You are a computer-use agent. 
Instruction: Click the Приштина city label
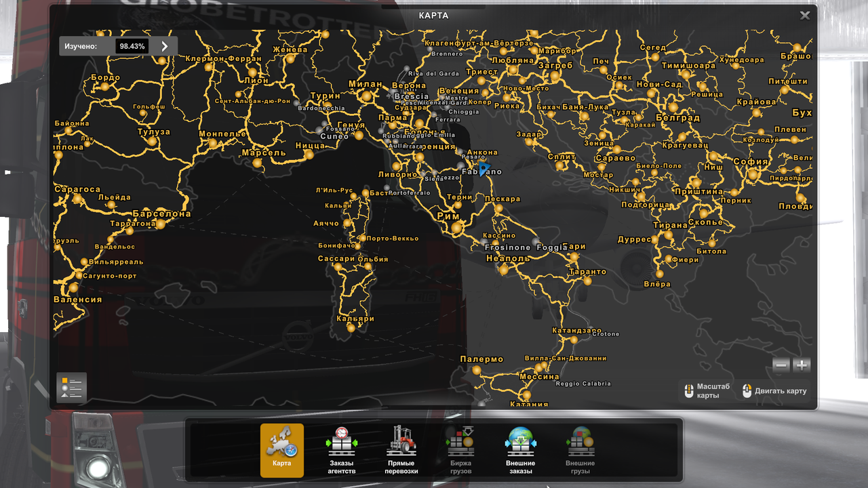pos(699,192)
